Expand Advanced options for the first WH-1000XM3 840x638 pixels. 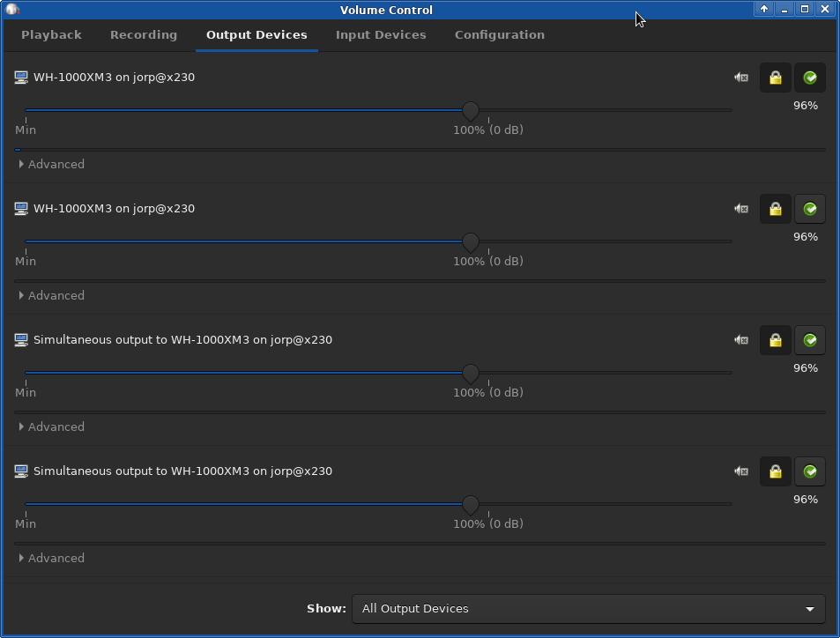tap(51, 165)
